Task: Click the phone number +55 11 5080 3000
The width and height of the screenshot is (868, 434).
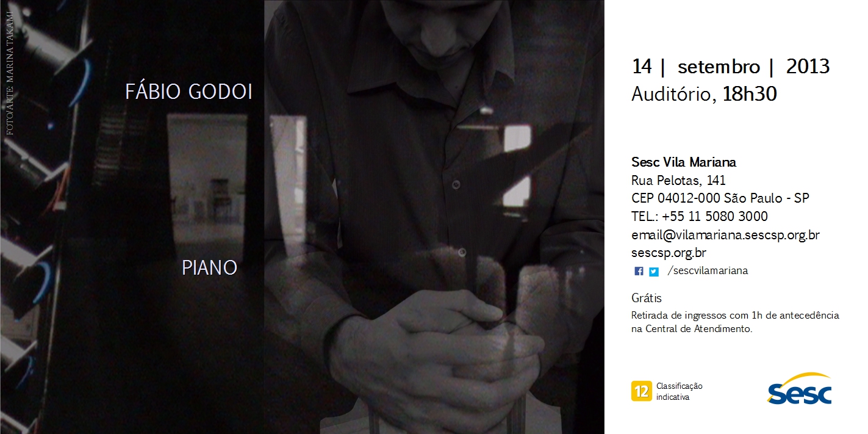Action: pyautogui.click(x=715, y=217)
